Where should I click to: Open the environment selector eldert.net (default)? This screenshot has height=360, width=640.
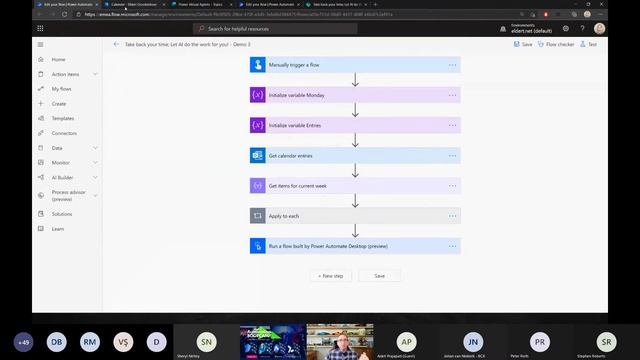click(x=531, y=29)
